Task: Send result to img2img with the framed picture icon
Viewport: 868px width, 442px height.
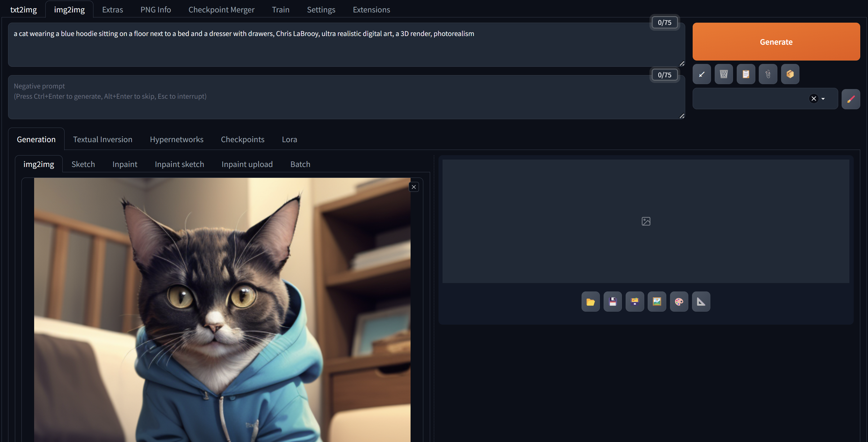Action: (x=657, y=302)
